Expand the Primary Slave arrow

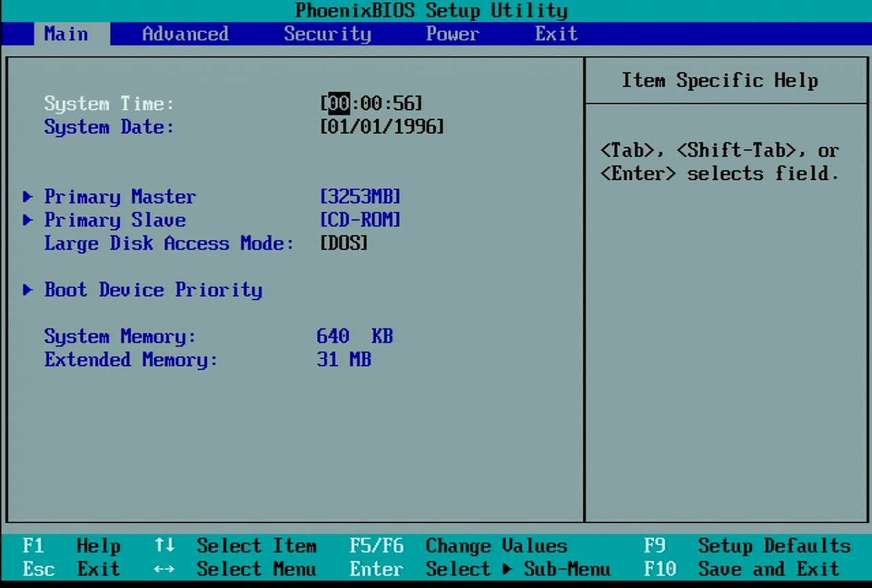click(x=28, y=220)
